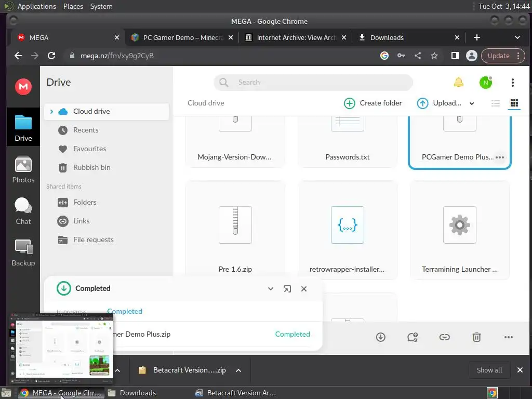Go back in browser

[x=18, y=56]
